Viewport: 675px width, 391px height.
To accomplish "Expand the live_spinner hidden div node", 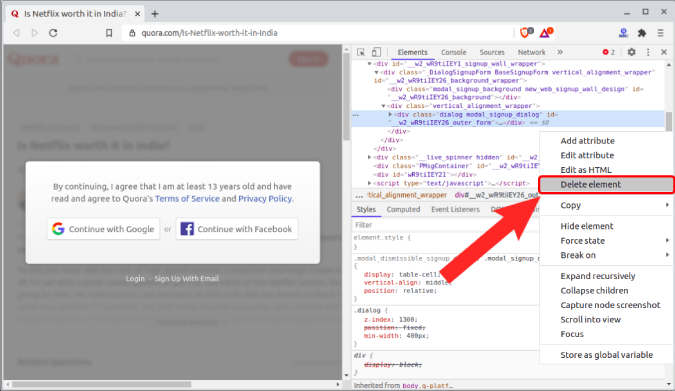I will (x=369, y=157).
